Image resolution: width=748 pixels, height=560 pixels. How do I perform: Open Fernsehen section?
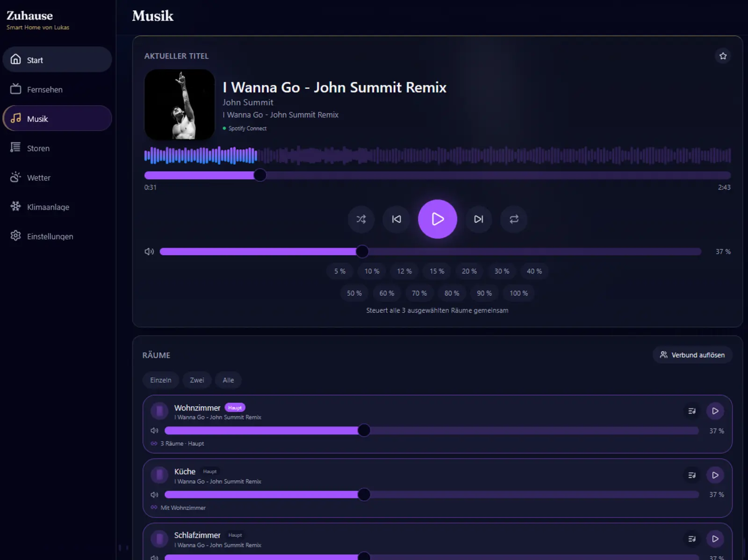click(58, 89)
